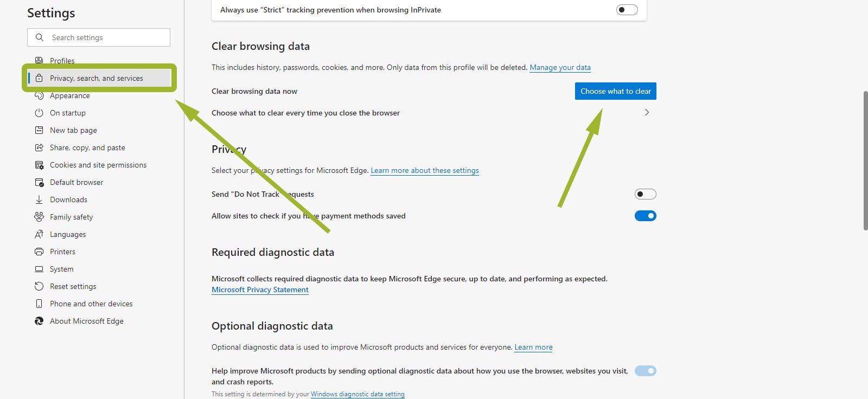
Task: Click the On startup power icon
Action: (x=39, y=113)
